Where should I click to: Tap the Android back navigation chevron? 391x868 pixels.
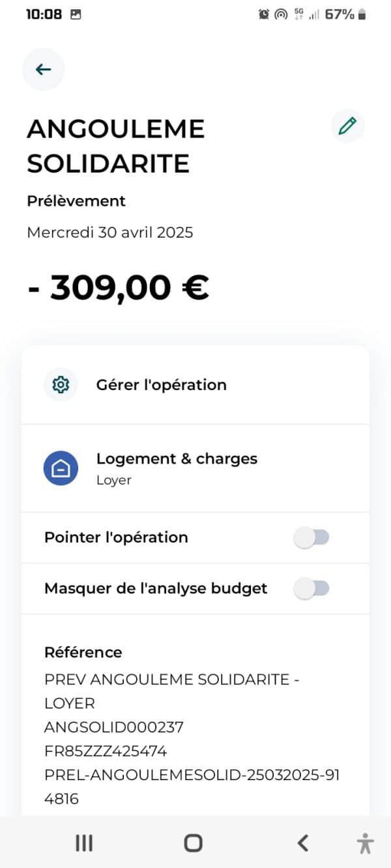[x=302, y=843]
